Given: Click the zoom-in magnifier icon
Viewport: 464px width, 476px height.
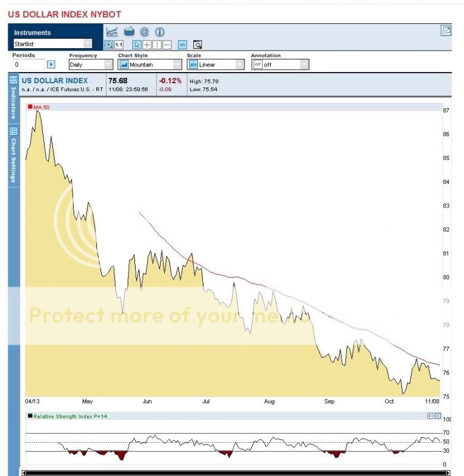Looking at the screenshot, I should coord(109,45).
